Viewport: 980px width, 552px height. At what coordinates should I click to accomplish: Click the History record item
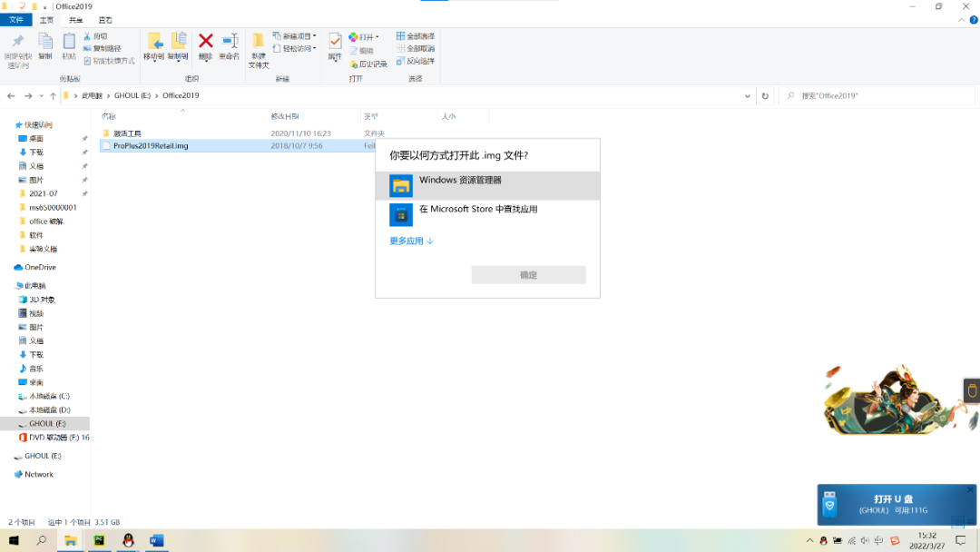click(x=368, y=64)
